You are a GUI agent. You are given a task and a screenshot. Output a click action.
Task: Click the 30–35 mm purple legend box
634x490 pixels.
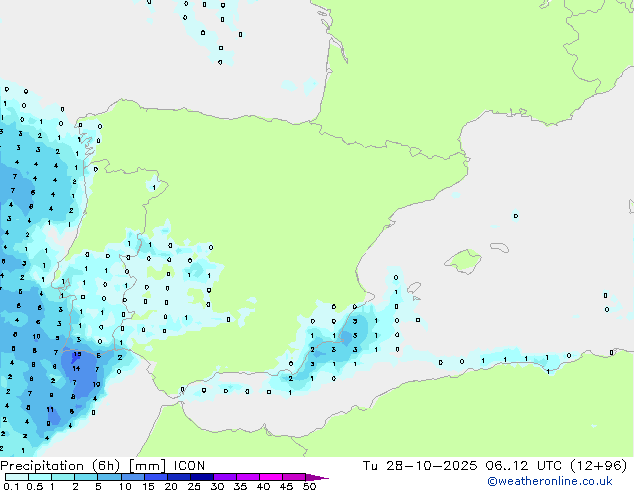tap(224, 477)
